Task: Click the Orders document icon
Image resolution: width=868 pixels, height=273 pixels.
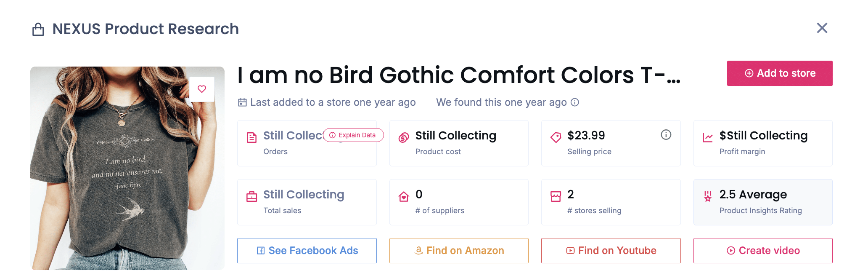Action: [251, 138]
